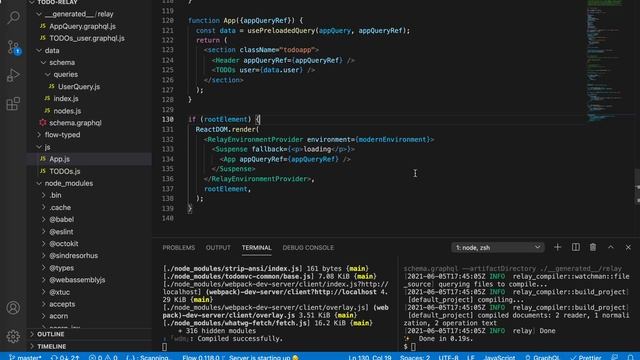The image size is (640, 360).
Task: Place cursor on line 130 rootElement code
Action: tap(226, 119)
